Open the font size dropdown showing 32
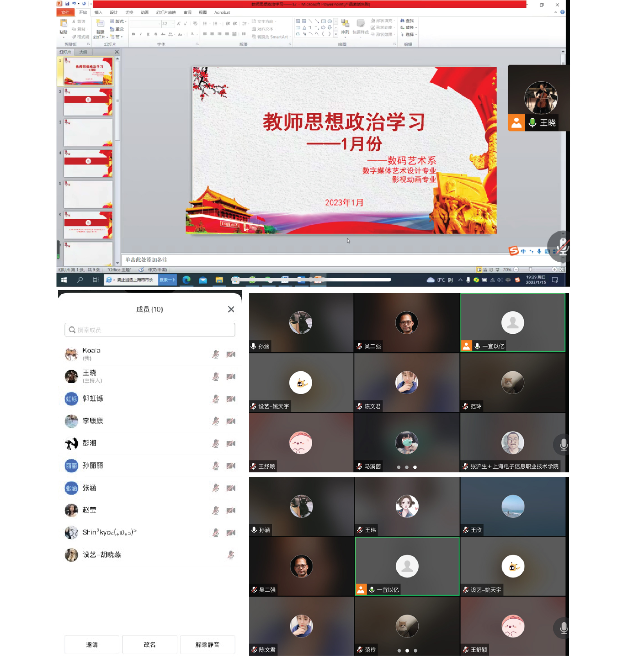This screenshot has width=622, height=672. [173, 24]
